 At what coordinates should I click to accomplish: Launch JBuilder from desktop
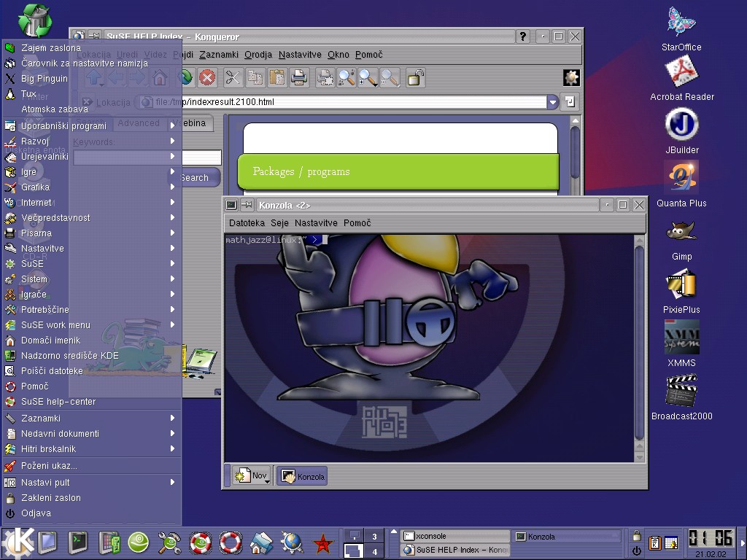point(682,131)
